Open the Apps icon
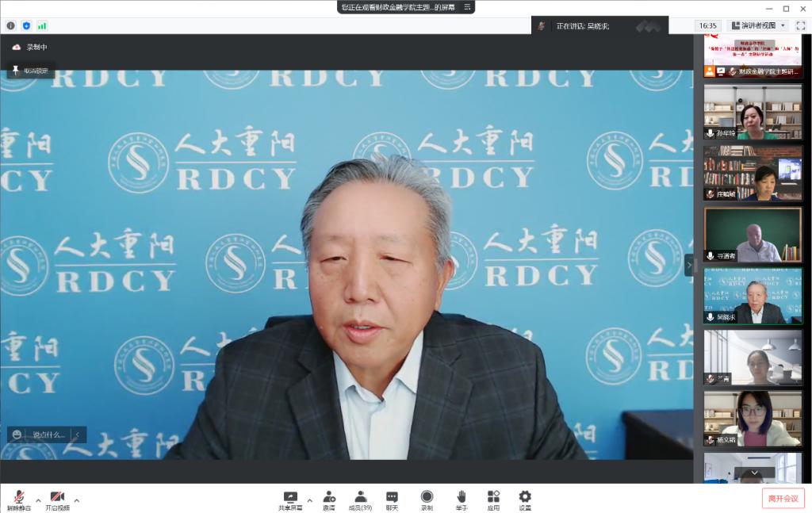 [x=493, y=499]
